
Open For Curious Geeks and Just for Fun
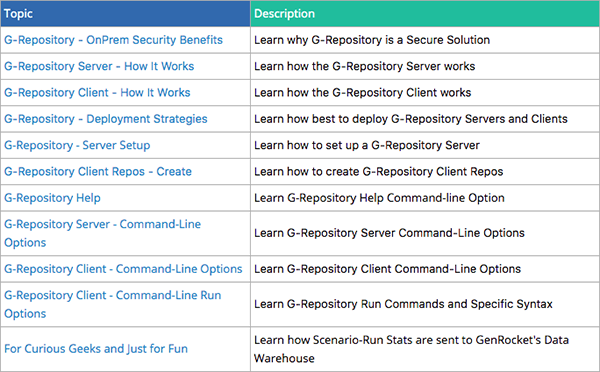click(x=96, y=349)
